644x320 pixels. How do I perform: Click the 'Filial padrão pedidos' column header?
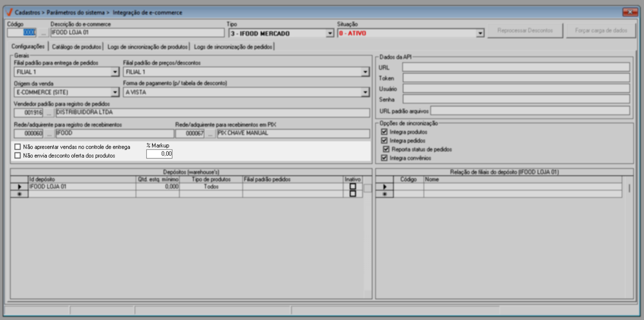pos(293,179)
